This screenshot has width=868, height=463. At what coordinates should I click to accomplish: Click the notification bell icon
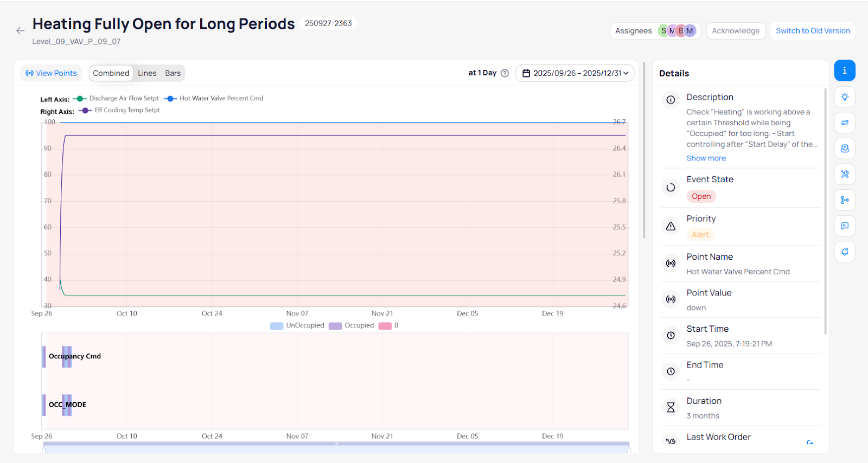click(x=845, y=252)
